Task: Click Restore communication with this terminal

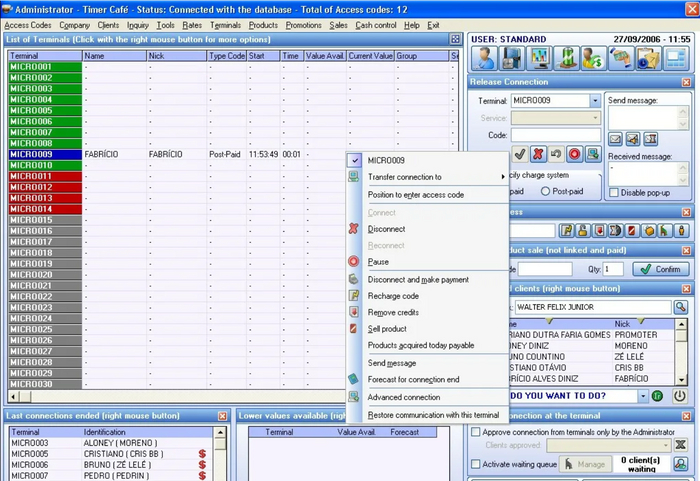Action: pos(429,415)
